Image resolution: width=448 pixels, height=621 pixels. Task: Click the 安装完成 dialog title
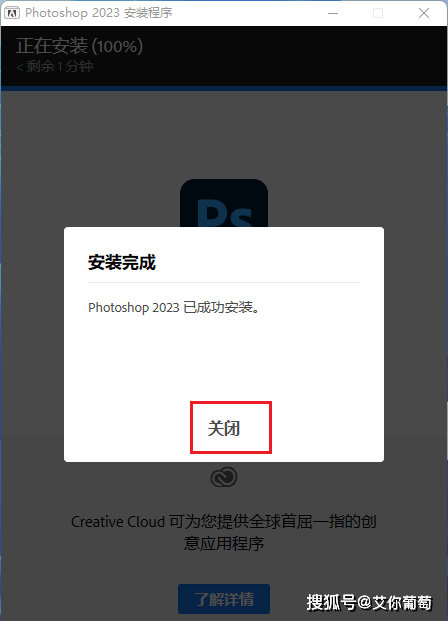coord(122,263)
